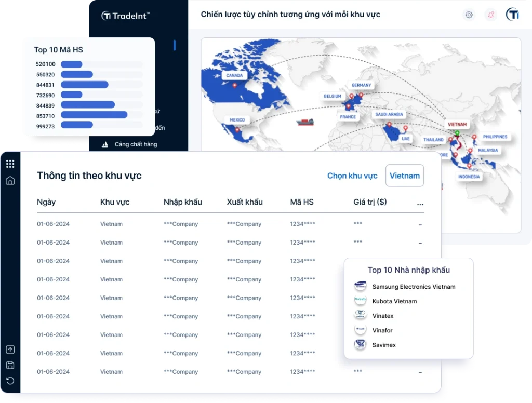Click the Samsung Electronics Vietnam logo
The width and height of the screenshot is (532, 403).
361,286
